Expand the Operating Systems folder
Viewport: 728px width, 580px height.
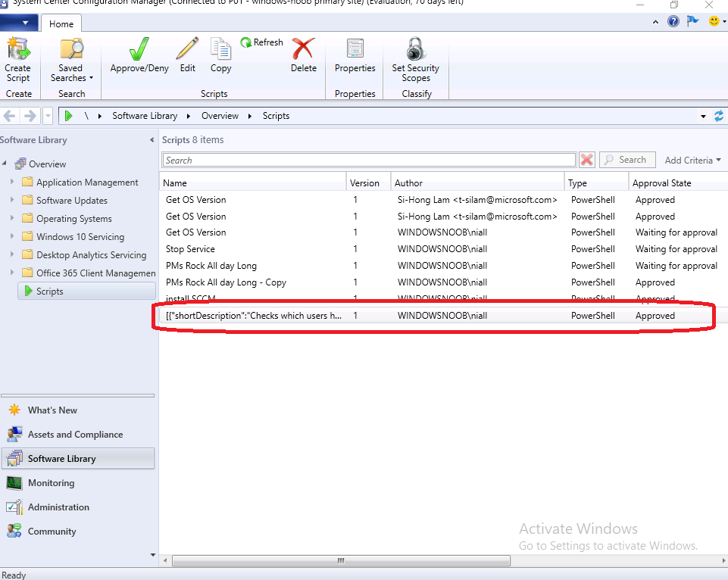click(12, 218)
